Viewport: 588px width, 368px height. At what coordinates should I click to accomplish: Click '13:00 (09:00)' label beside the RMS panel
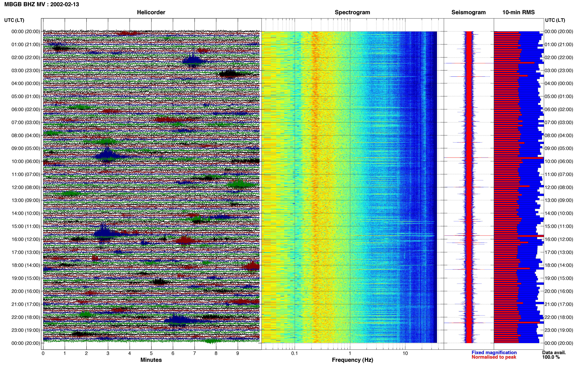pyautogui.click(x=559, y=200)
